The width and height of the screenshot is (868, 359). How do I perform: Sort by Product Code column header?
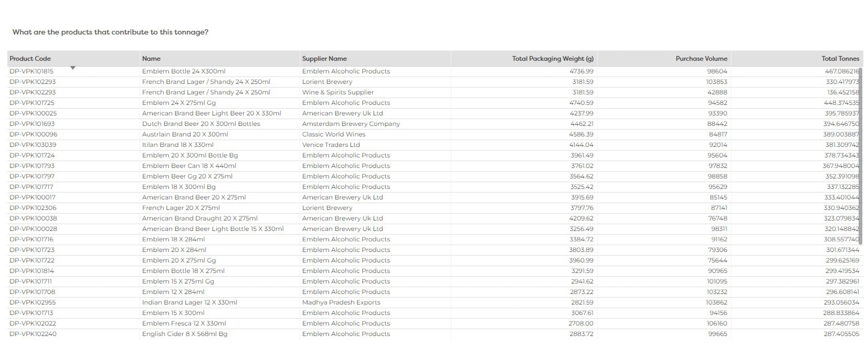pos(30,59)
